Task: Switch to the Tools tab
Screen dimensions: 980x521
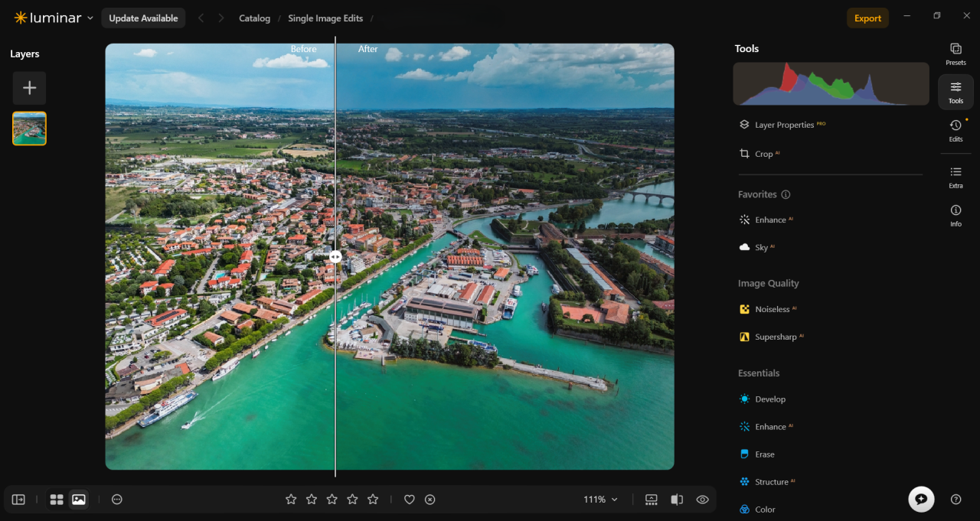Action: coord(955,92)
